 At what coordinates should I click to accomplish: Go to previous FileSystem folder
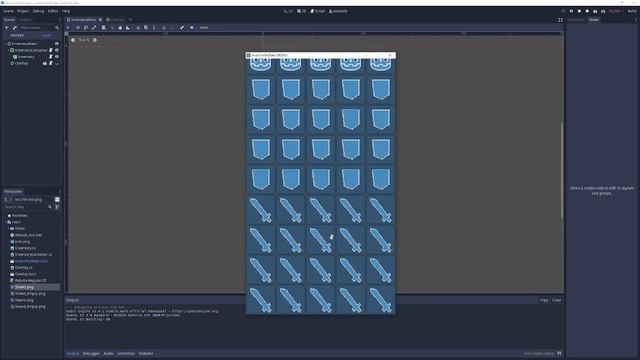[x=6, y=200]
